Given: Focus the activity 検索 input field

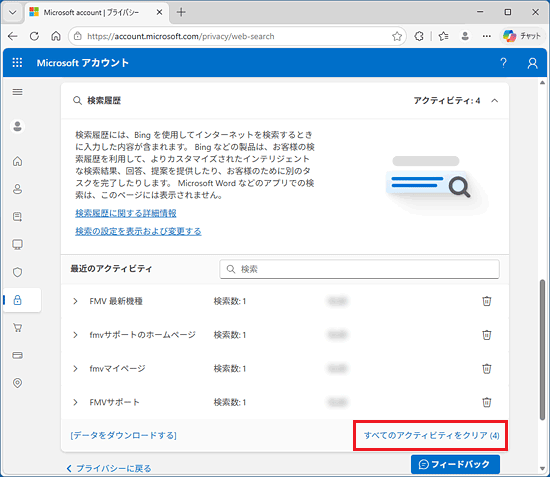Looking at the screenshot, I should click(359, 269).
